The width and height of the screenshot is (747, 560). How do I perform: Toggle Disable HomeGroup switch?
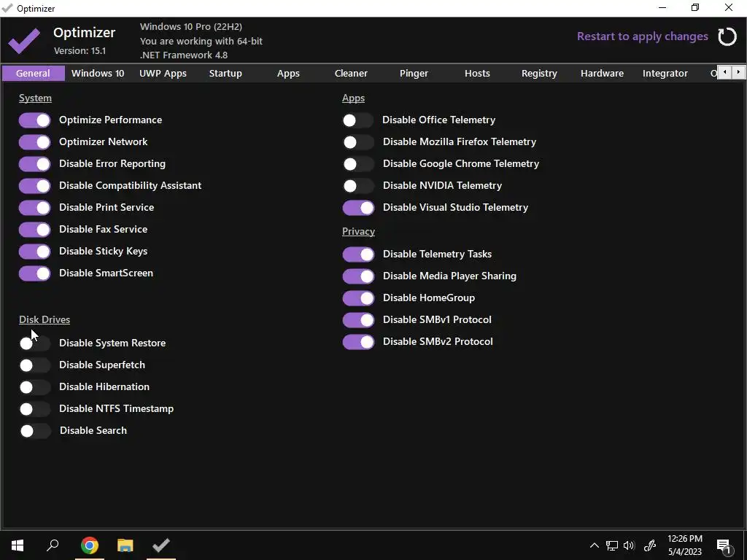tap(358, 298)
